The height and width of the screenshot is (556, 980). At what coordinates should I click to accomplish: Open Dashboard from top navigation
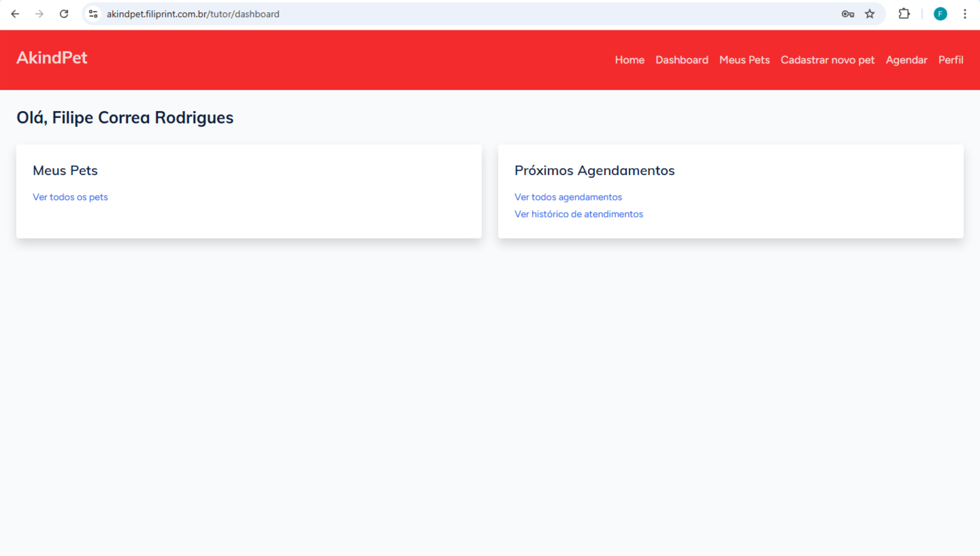682,60
